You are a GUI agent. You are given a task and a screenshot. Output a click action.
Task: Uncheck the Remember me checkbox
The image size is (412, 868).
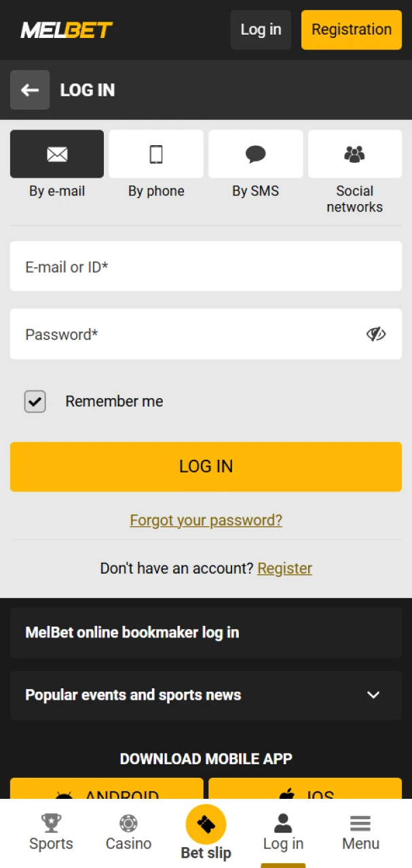35,401
